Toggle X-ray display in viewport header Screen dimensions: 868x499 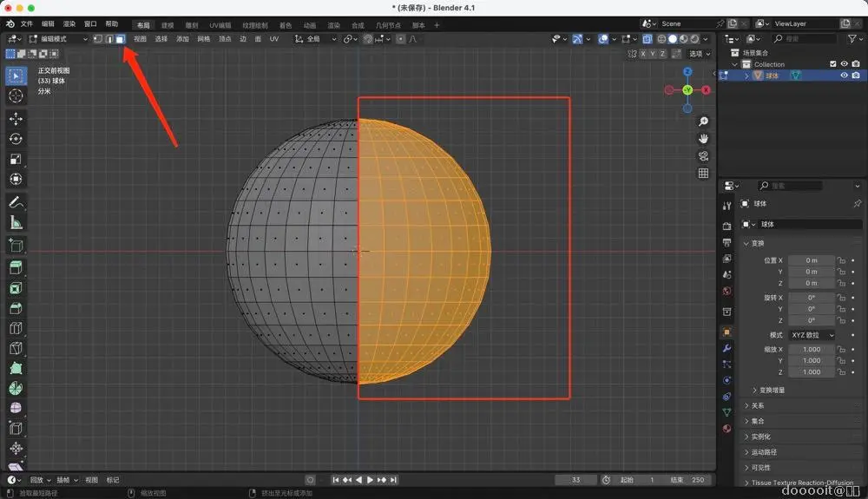click(x=647, y=39)
